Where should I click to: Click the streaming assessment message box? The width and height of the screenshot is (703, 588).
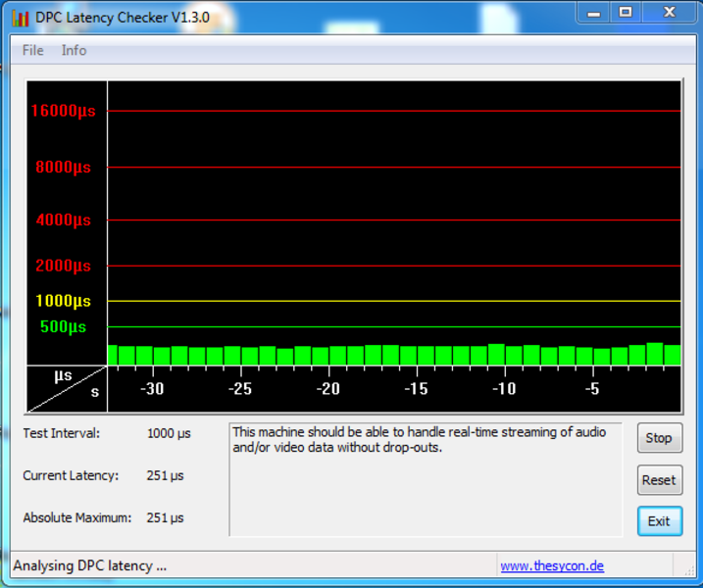pos(426,479)
